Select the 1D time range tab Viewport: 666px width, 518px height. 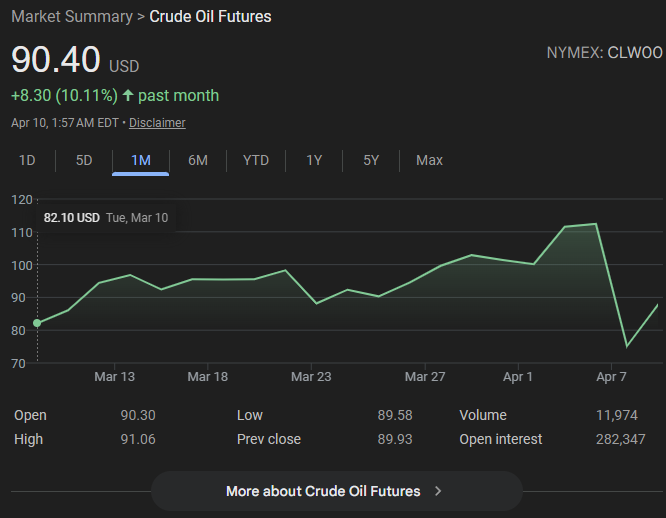pos(27,160)
